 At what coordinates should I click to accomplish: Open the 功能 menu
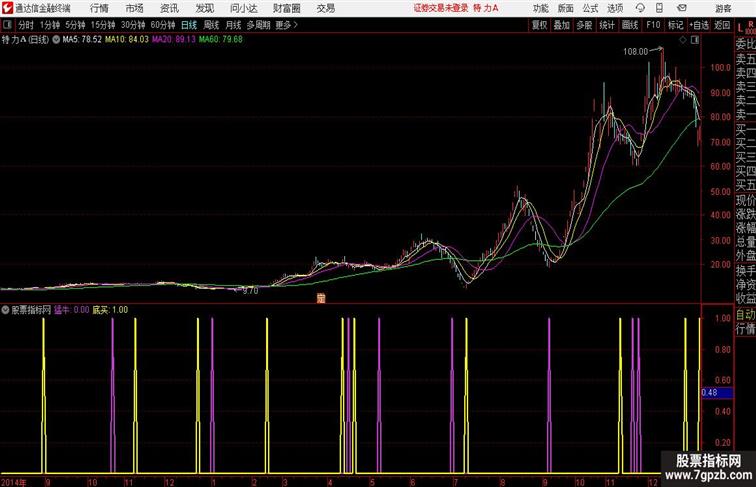coord(540,8)
